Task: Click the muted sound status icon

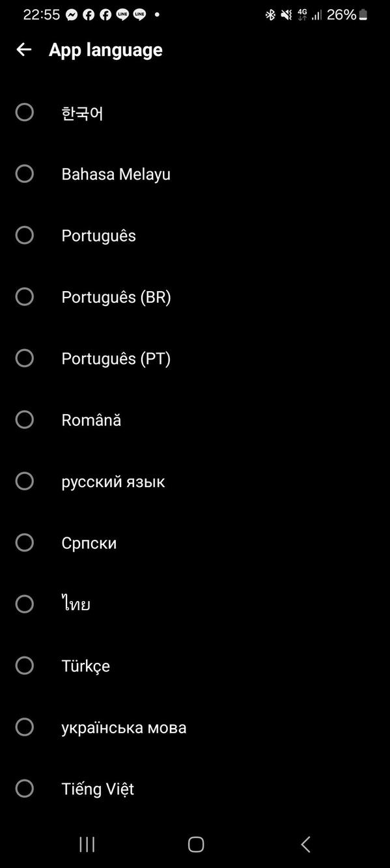Action: pyautogui.click(x=286, y=14)
